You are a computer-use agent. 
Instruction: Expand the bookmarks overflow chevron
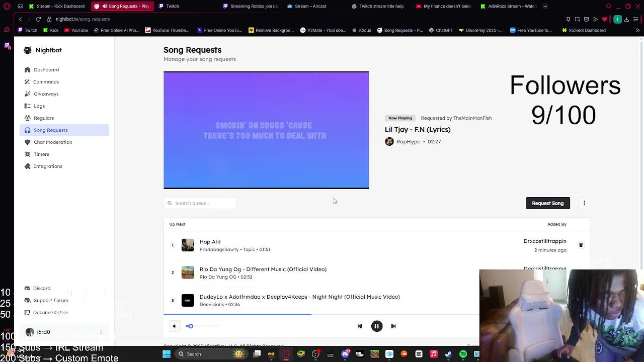tap(637, 30)
